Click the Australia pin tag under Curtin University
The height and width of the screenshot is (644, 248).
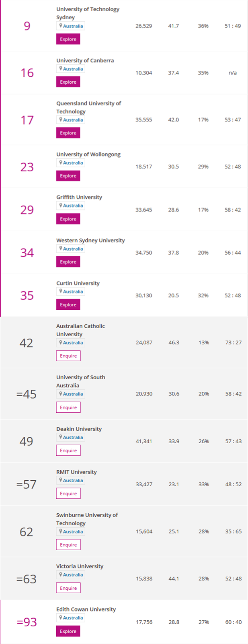(71, 292)
